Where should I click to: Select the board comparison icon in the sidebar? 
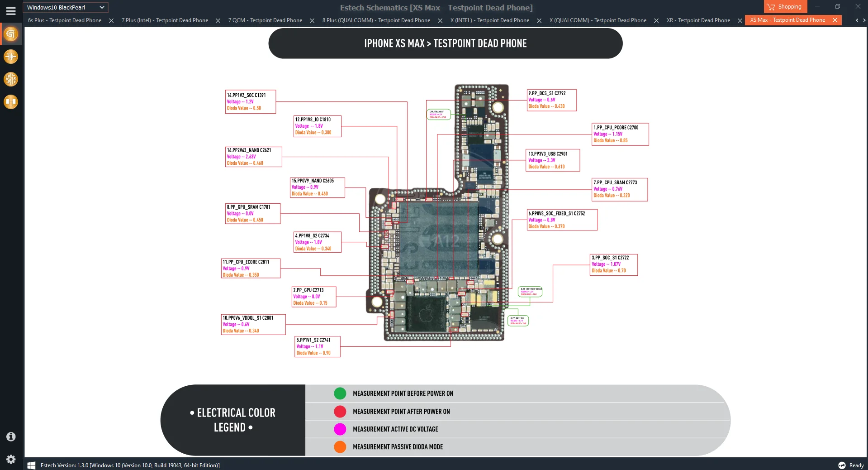[x=11, y=102]
